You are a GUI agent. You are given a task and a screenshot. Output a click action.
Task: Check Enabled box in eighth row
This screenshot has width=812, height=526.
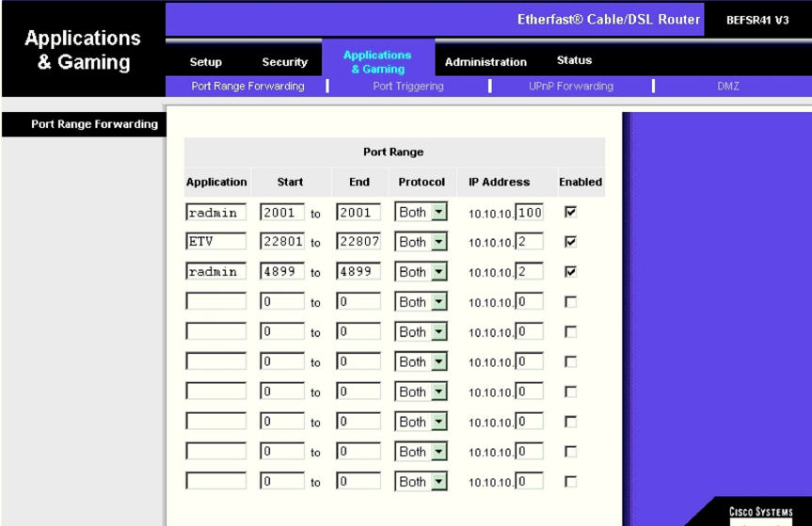(x=570, y=422)
